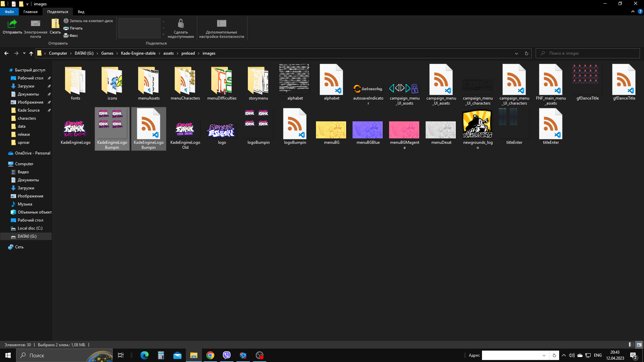The height and width of the screenshot is (362, 644).
Task: Expand address bar history dropdown
Action: 517,53
